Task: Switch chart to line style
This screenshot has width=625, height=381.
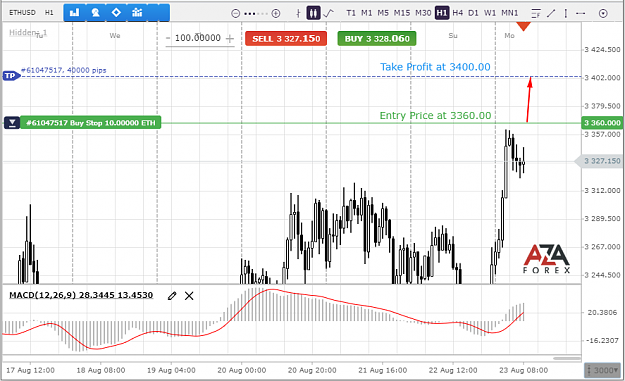Action: tap(328, 13)
